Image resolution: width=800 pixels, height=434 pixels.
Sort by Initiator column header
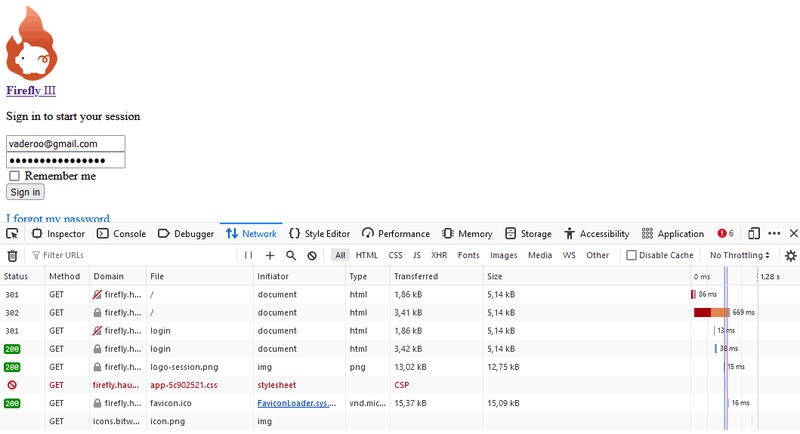tap(299, 276)
